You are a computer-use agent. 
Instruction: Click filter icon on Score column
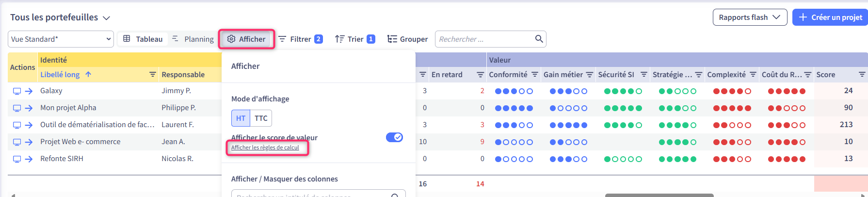[862, 74]
